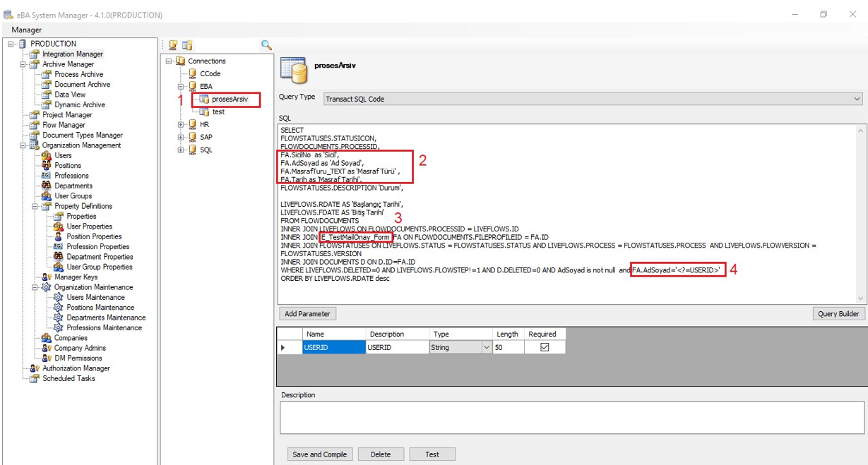Click the Scheduled Tasks icon
The image size is (868, 465).
[x=34, y=378]
